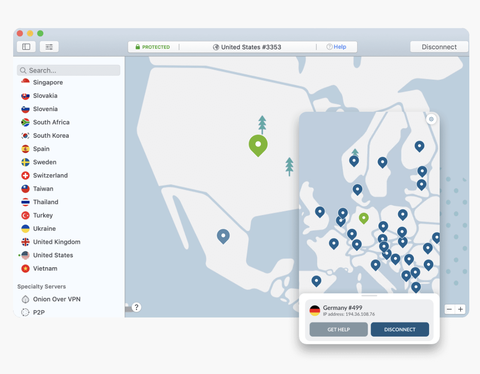Click the Finland pin on Europe map
480x374 pixels.
419,146
